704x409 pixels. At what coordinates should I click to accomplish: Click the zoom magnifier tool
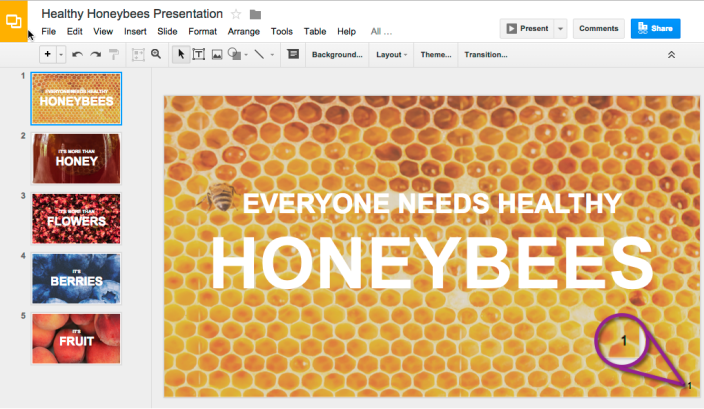pyautogui.click(x=155, y=54)
